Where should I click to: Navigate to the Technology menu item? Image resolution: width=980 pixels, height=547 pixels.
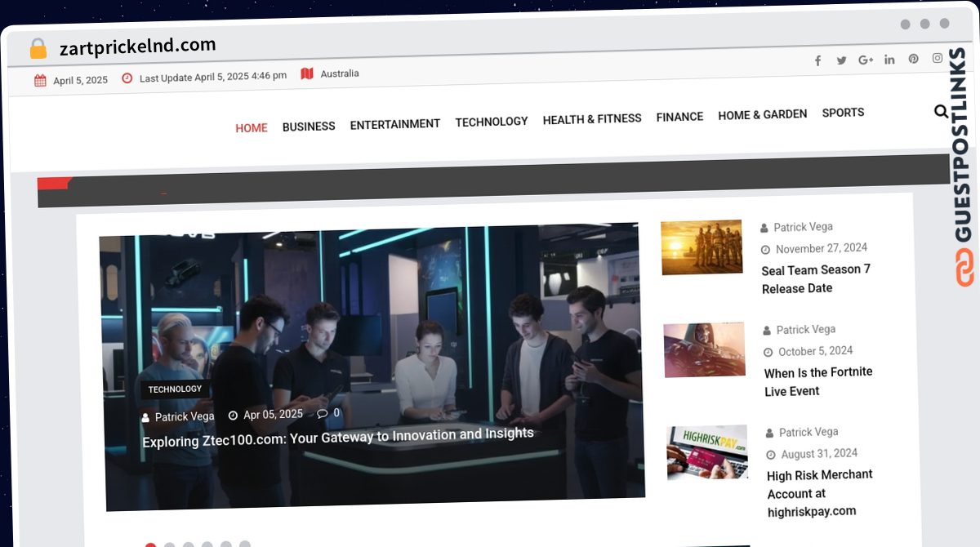[x=492, y=122]
